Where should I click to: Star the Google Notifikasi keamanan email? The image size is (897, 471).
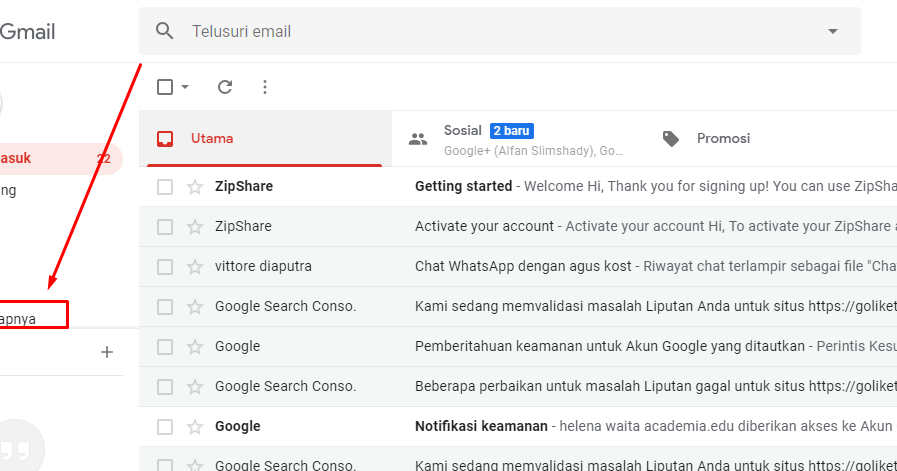coord(195,427)
